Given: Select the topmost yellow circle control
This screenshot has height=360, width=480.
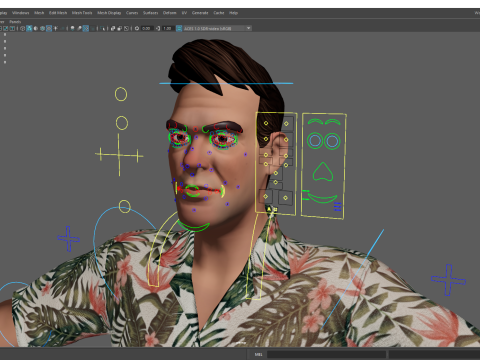Looking at the screenshot, I should (121, 94).
